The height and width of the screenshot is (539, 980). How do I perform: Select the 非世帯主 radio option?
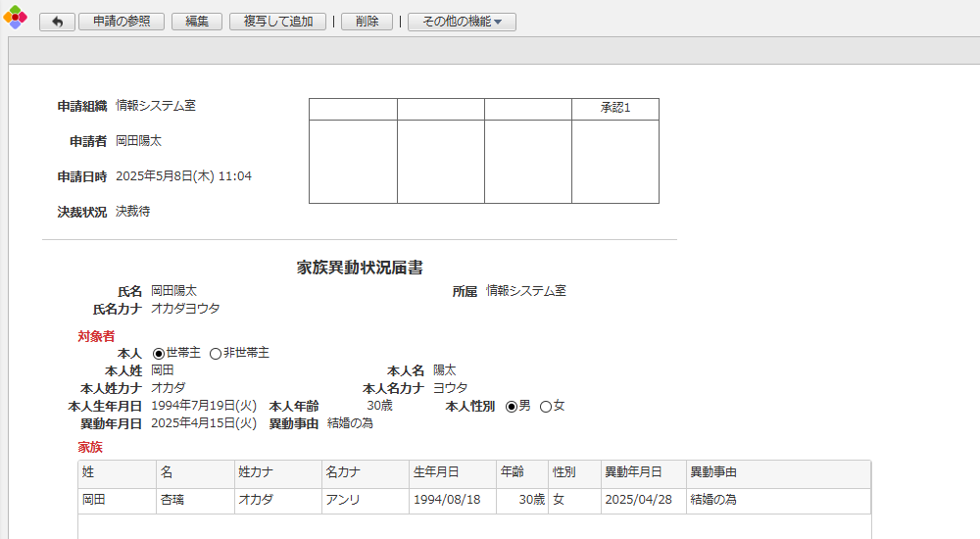[216, 353]
